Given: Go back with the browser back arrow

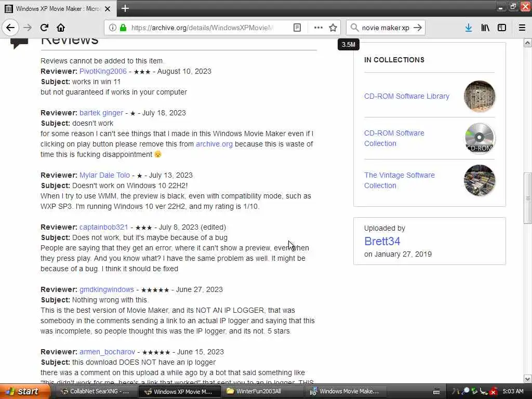Looking at the screenshot, I should (x=10, y=28).
